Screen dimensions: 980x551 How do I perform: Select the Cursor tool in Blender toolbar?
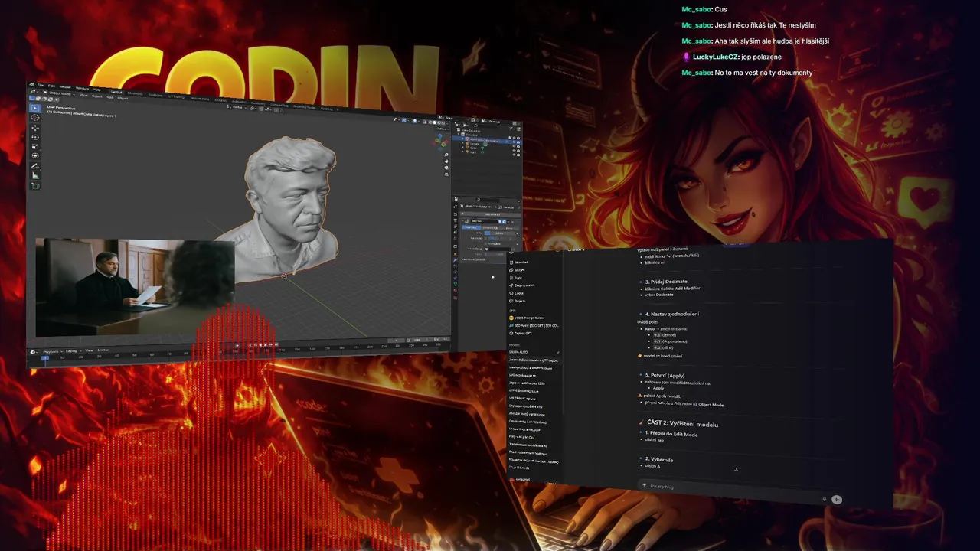tap(35, 117)
